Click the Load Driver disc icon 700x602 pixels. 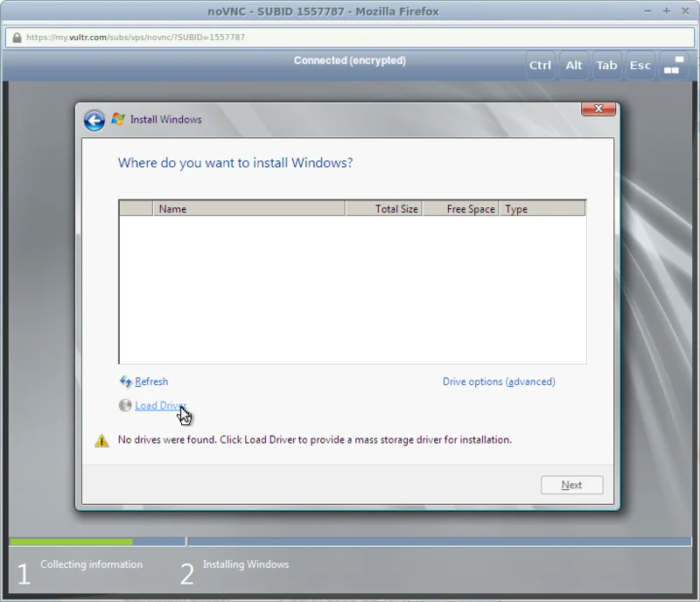coord(125,405)
